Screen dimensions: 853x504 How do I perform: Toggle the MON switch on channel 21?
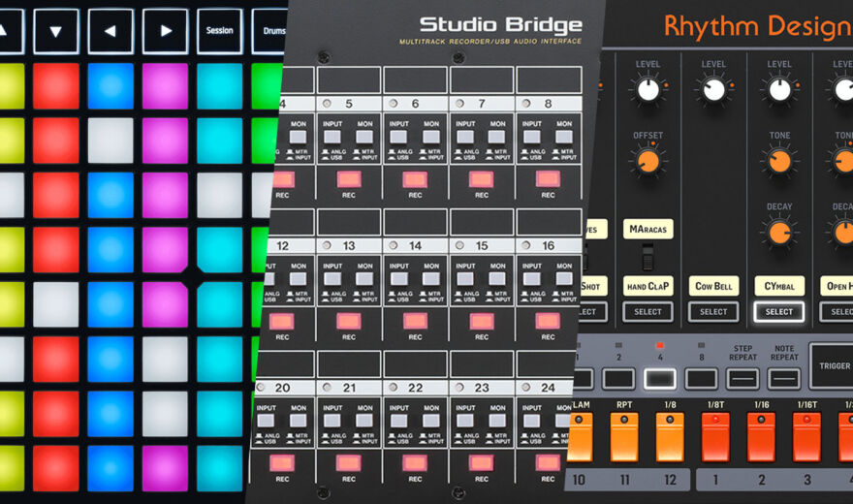(364, 421)
